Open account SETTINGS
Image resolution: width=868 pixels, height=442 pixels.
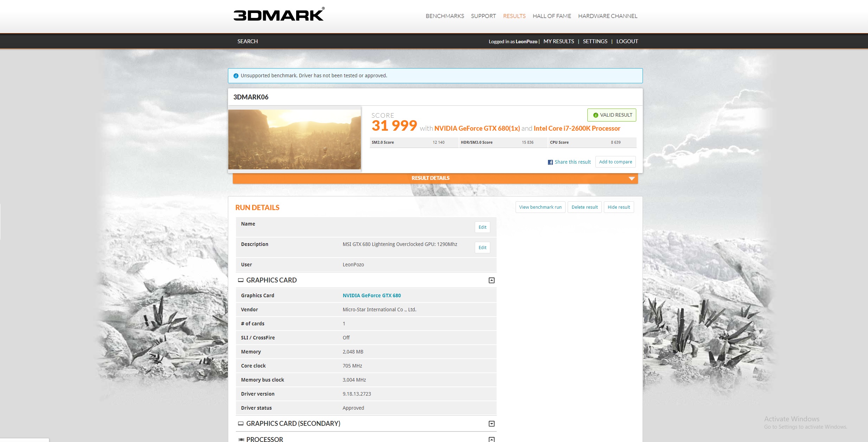[595, 41]
